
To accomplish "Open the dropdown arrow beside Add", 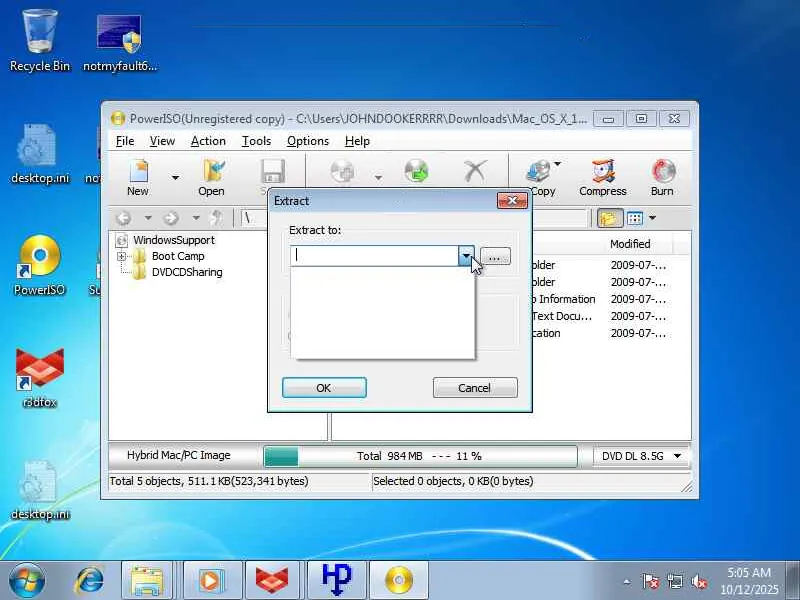I will point(378,178).
